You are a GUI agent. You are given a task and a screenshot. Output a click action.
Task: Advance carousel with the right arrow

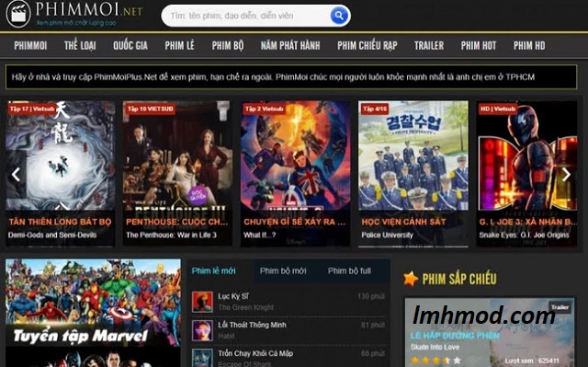coord(566,175)
